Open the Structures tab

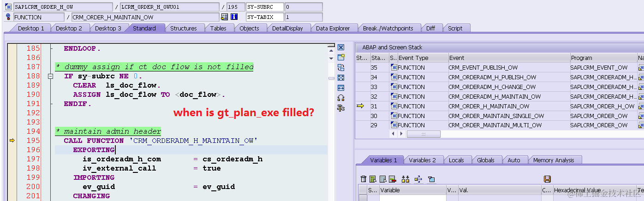tap(183, 28)
